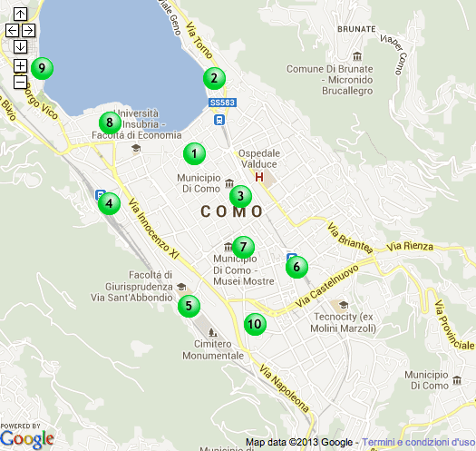Click the hospital H icon at Ospedale Valduce
The height and width of the screenshot is (451, 476).
[x=259, y=177]
